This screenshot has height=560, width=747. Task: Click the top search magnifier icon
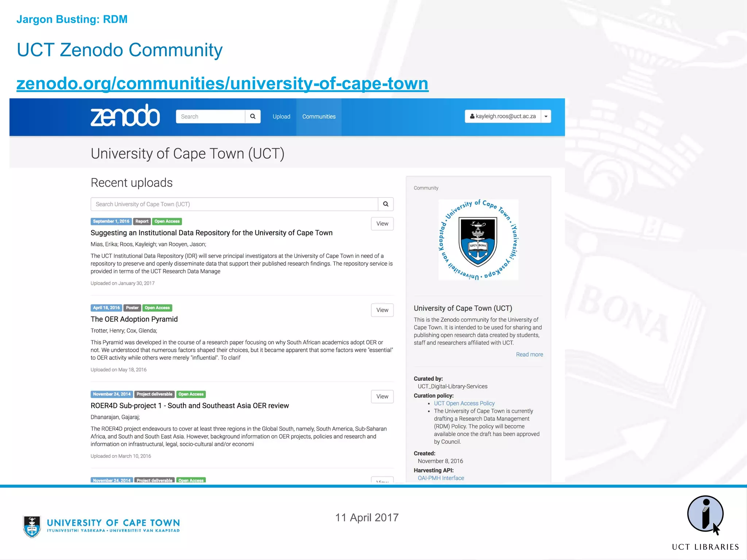253,116
